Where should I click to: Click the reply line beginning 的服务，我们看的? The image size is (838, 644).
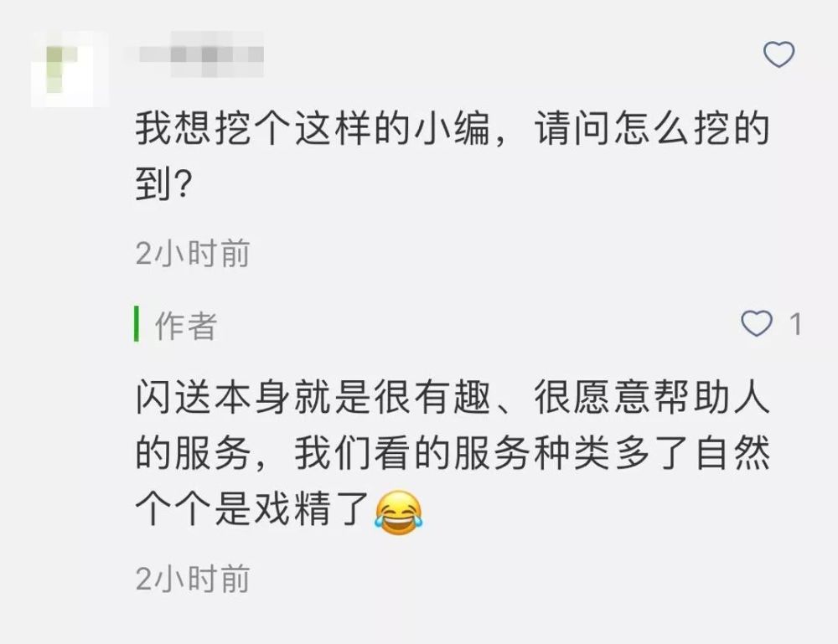tap(453, 453)
